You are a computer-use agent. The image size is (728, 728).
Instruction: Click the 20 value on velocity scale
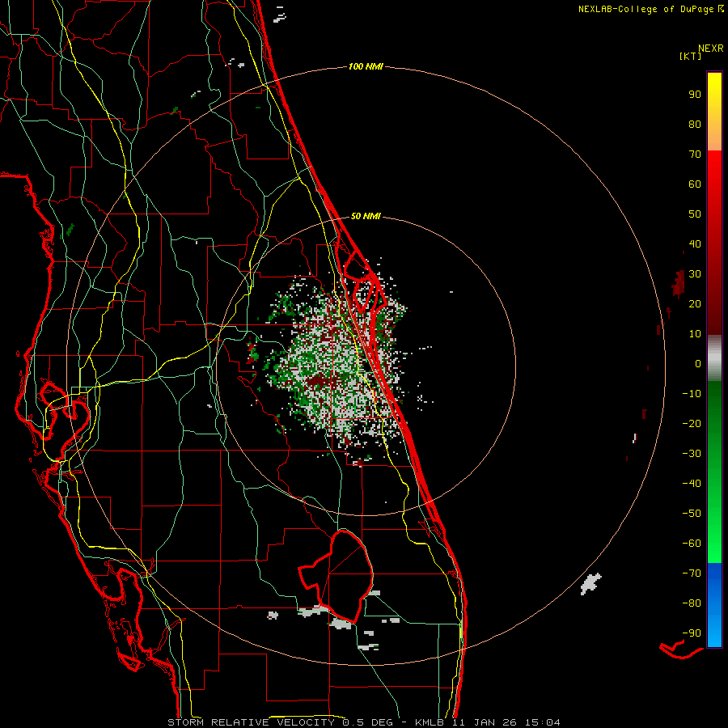[x=695, y=304]
